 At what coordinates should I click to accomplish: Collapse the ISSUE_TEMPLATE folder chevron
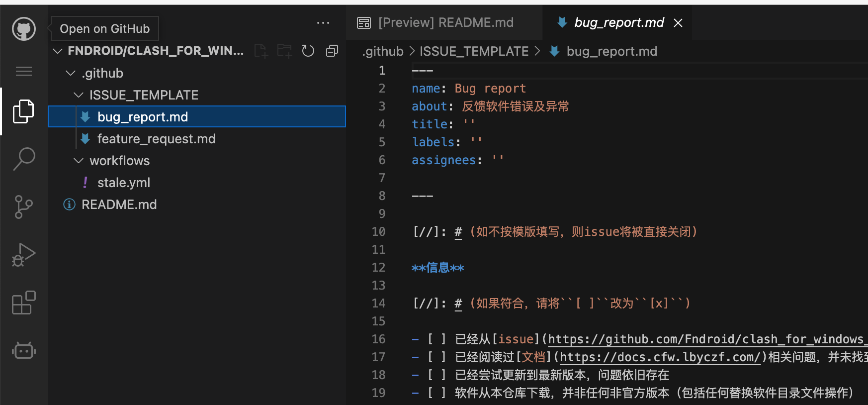79,95
